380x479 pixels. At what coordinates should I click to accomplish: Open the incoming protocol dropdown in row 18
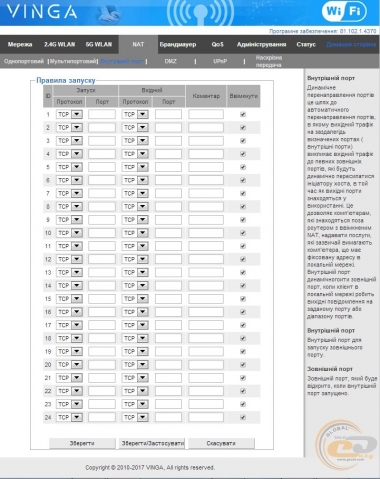click(135, 338)
